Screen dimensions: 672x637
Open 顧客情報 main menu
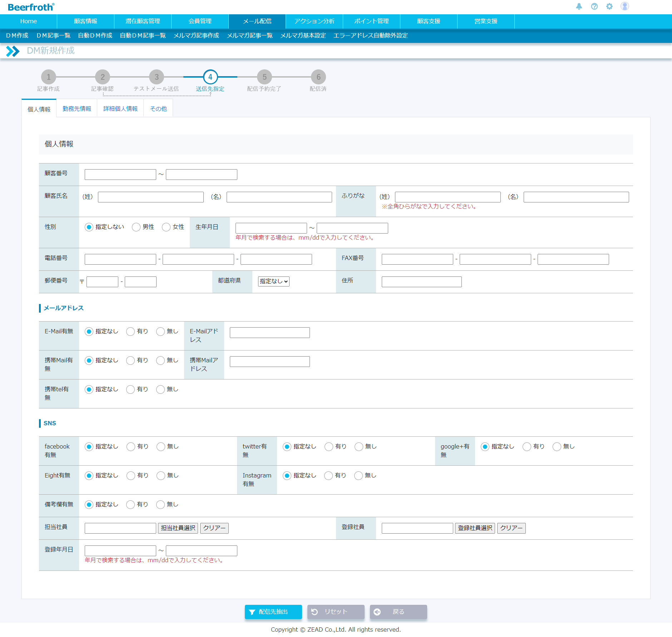click(x=85, y=21)
